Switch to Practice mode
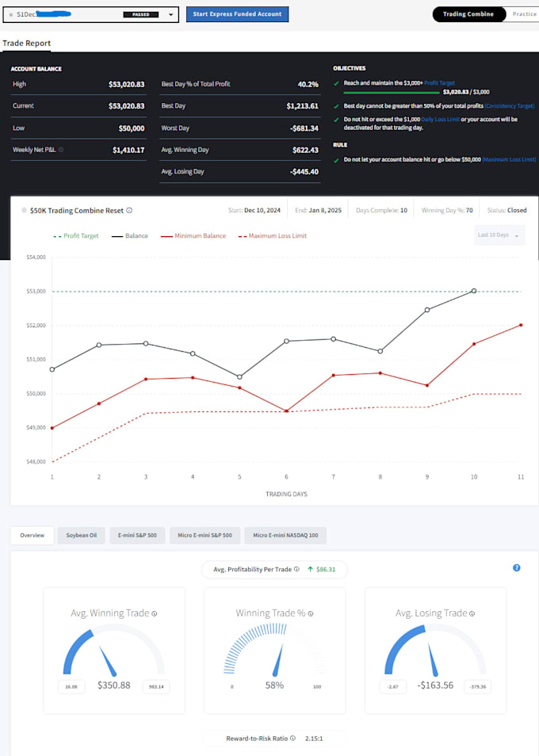The image size is (539, 756). 524,14
